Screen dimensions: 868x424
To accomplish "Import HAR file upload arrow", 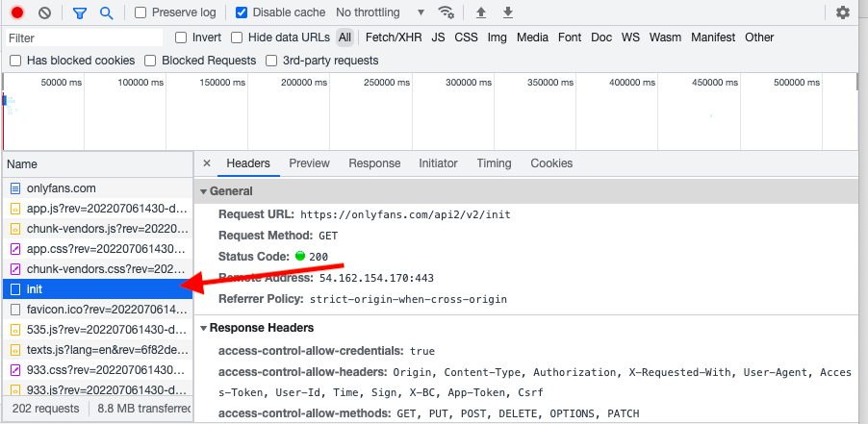I will click(481, 12).
